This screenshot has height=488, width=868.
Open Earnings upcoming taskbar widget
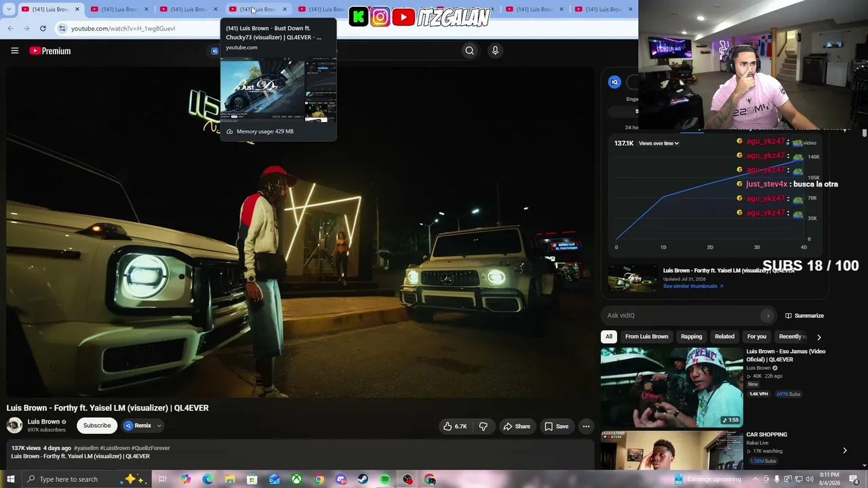[x=708, y=479]
